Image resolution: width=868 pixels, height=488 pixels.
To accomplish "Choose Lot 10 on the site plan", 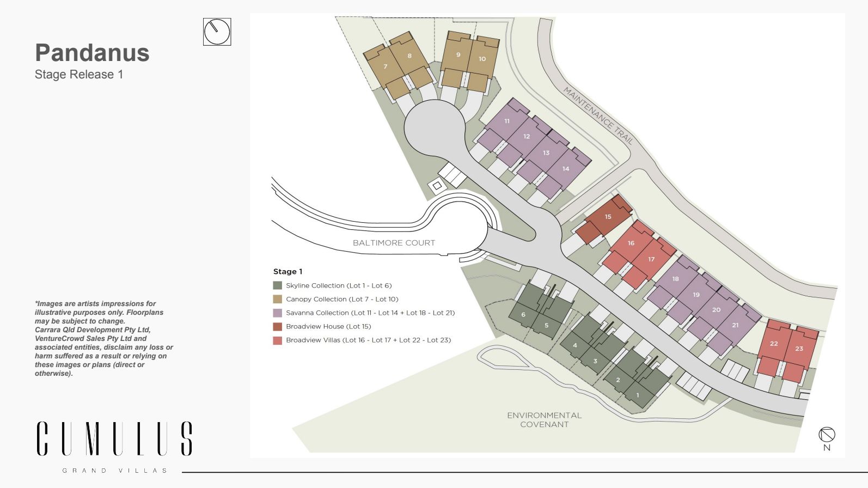I will click(482, 59).
